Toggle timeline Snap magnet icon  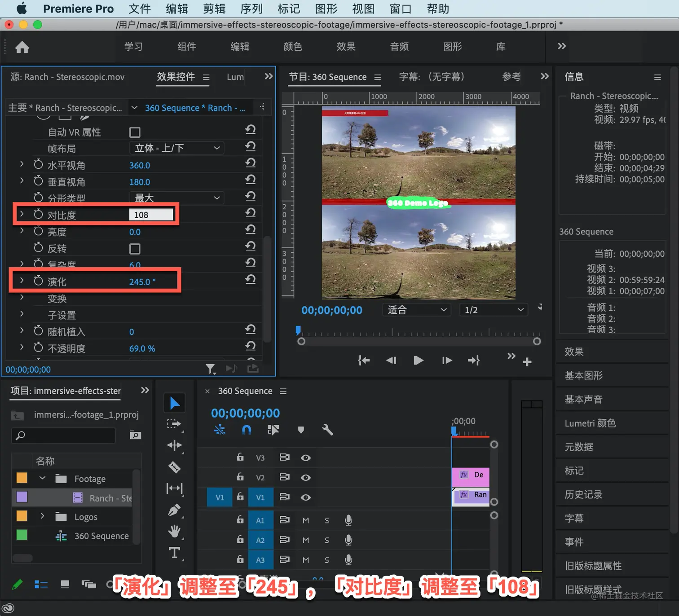[x=247, y=430]
